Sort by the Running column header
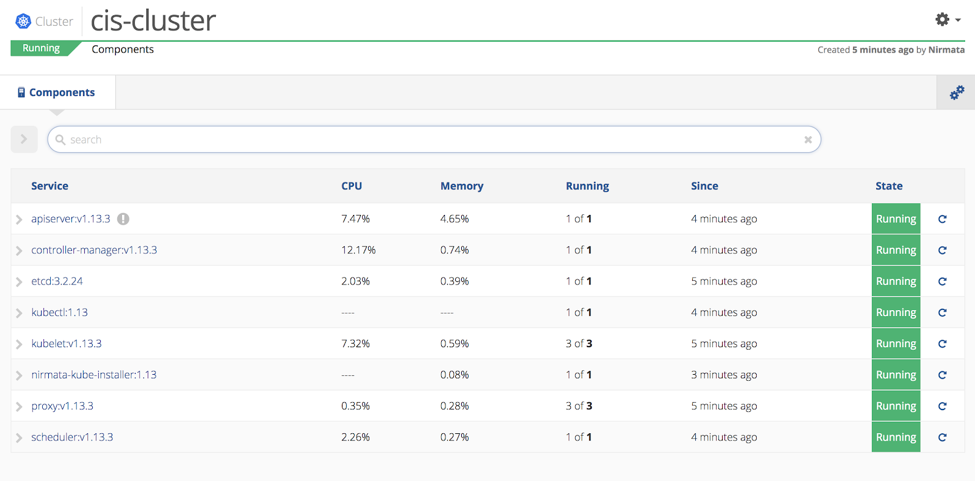Viewport: 975px width, 481px height. pyautogui.click(x=588, y=186)
